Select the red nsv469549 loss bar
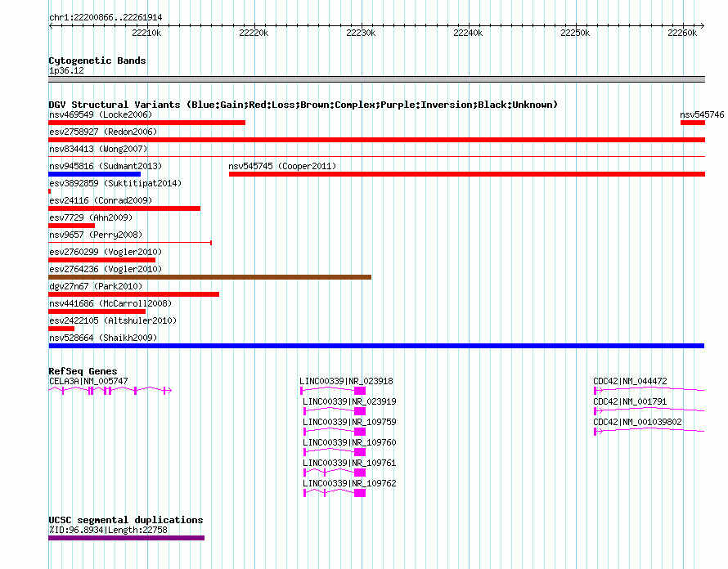This screenshot has width=728, height=569. (x=146, y=123)
